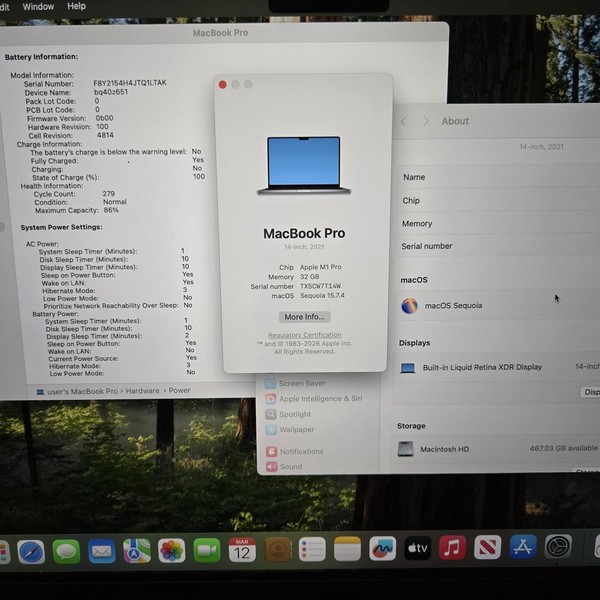The height and width of the screenshot is (600, 600).
Task: Select the Chip row in About pane
Action: click(x=499, y=201)
